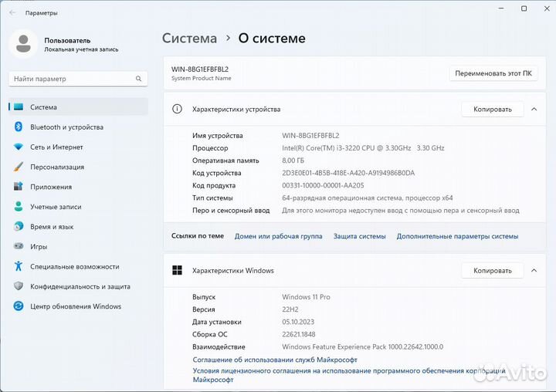Open Дополнительные параметры системы link

point(457,236)
